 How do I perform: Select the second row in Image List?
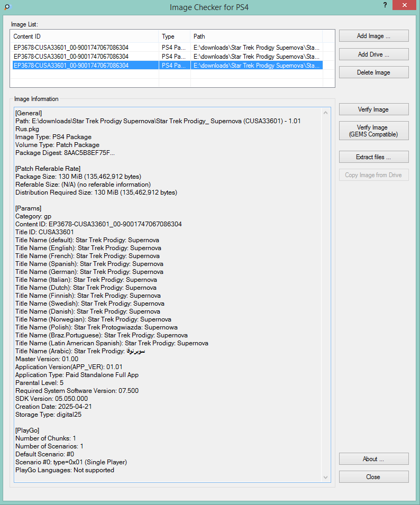pos(168,57)
